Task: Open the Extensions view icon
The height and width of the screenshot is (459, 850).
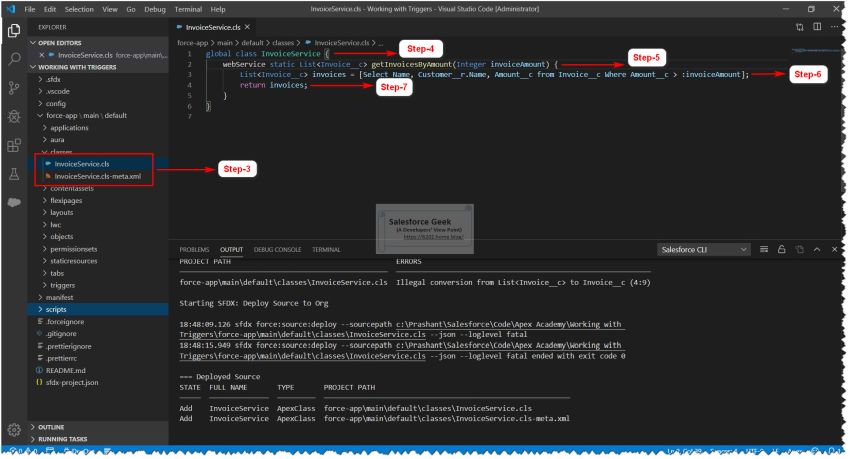Action: coord(14,145)
